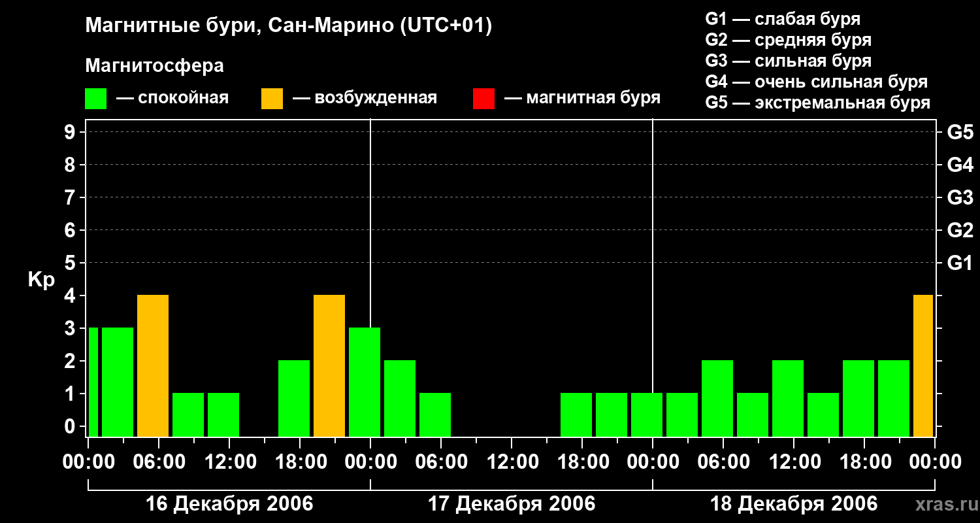Click the green Kp 2 bar at 18:00 on 16 December

pos(294,398)
